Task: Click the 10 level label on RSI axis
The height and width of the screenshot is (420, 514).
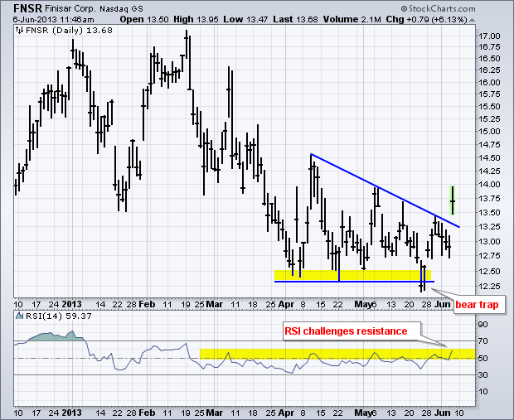Action: (x=482, y=392)
